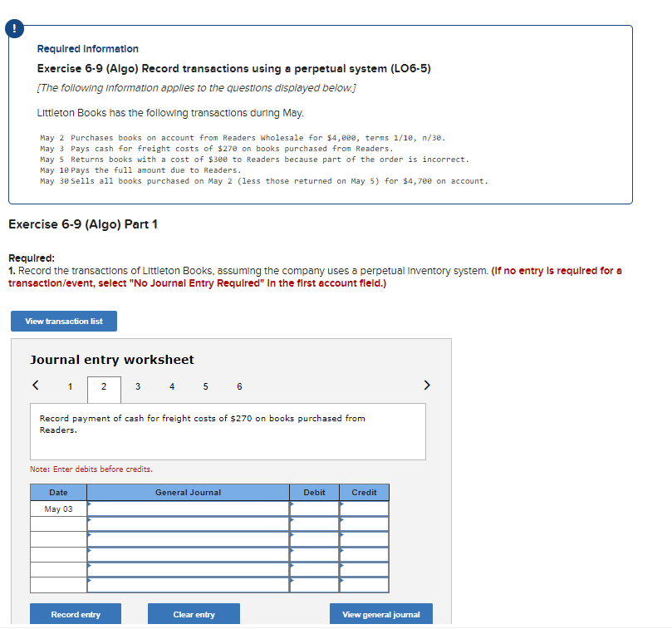The height and width of the screenshot is (629, 672).
Task: Click the View transaction list button
Action: pyautogui.click(x=64, y=321)
